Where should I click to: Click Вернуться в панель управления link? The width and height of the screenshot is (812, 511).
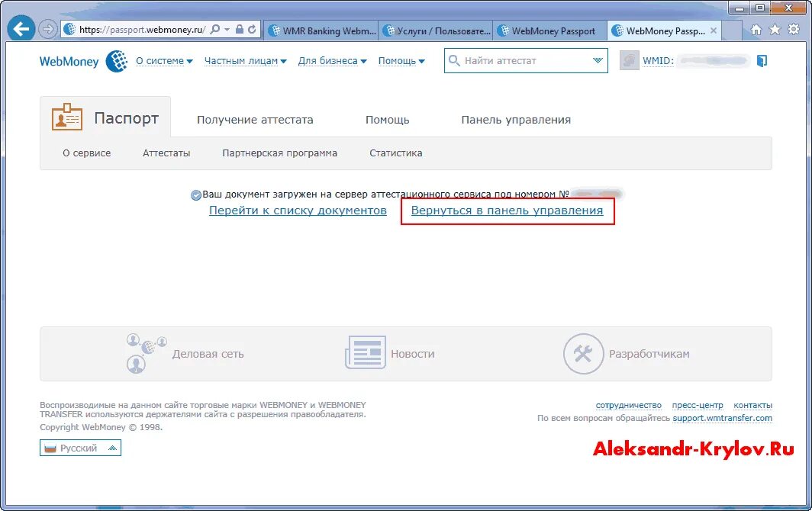(507, 211)
